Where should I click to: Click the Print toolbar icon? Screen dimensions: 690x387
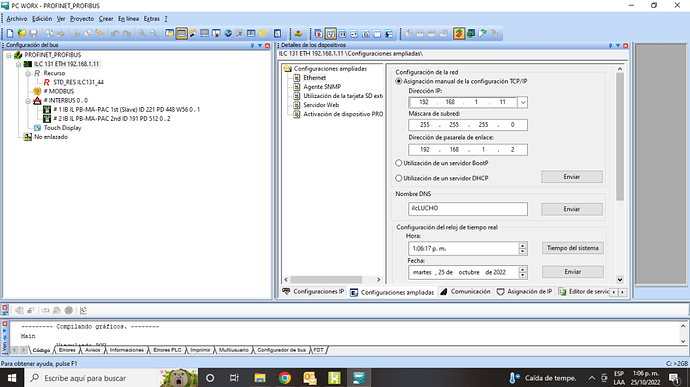tap(61, 33)
